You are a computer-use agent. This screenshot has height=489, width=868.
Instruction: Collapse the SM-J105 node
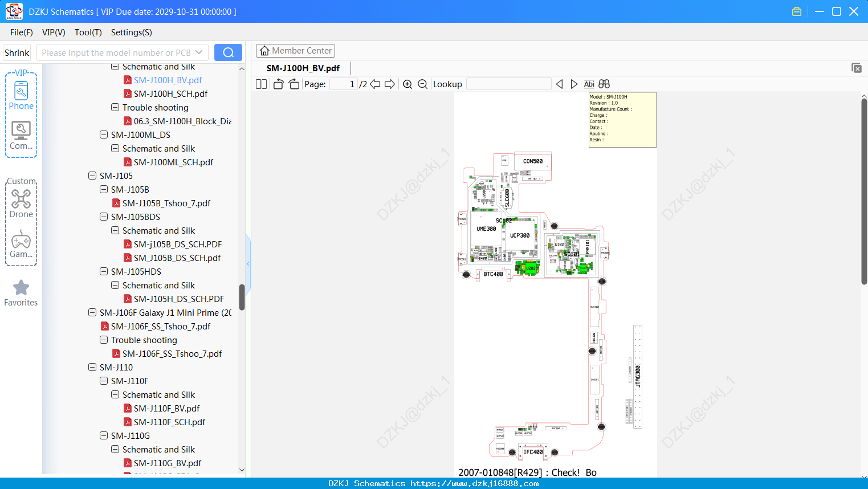(x=92, y=176)
